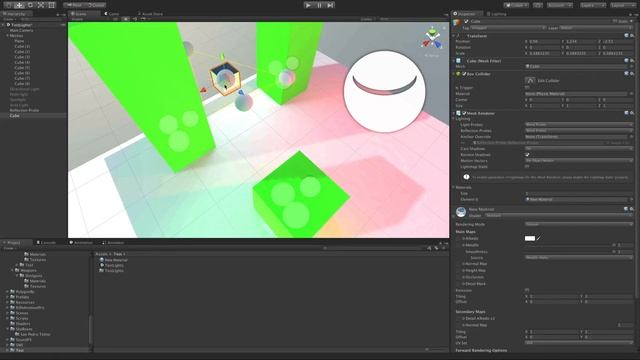Switch to the Game tab
Image resolution: width=640 pixels, height=360 pixels.
(111, 13)
